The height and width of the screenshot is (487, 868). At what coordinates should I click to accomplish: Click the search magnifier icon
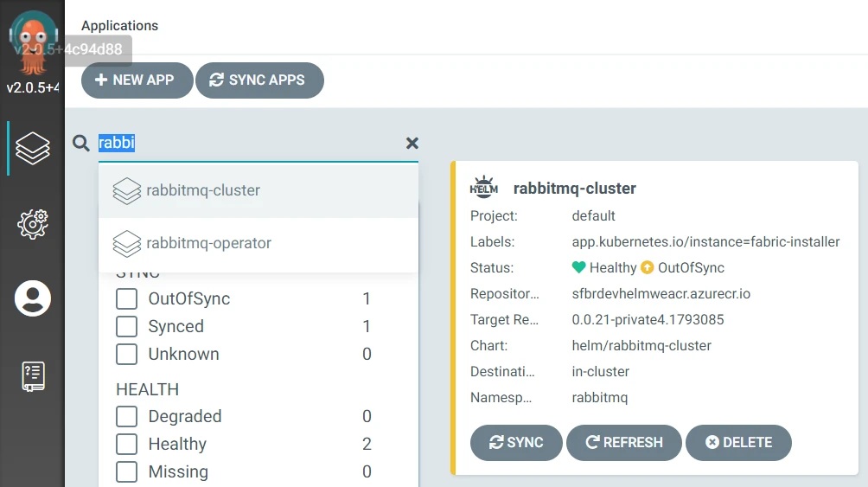(80, 143)
